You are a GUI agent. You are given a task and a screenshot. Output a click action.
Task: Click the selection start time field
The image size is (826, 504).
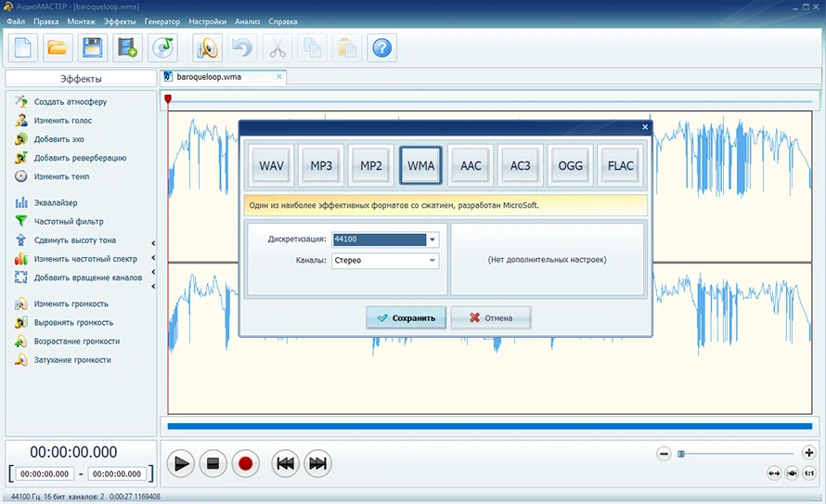click(45, 474)
